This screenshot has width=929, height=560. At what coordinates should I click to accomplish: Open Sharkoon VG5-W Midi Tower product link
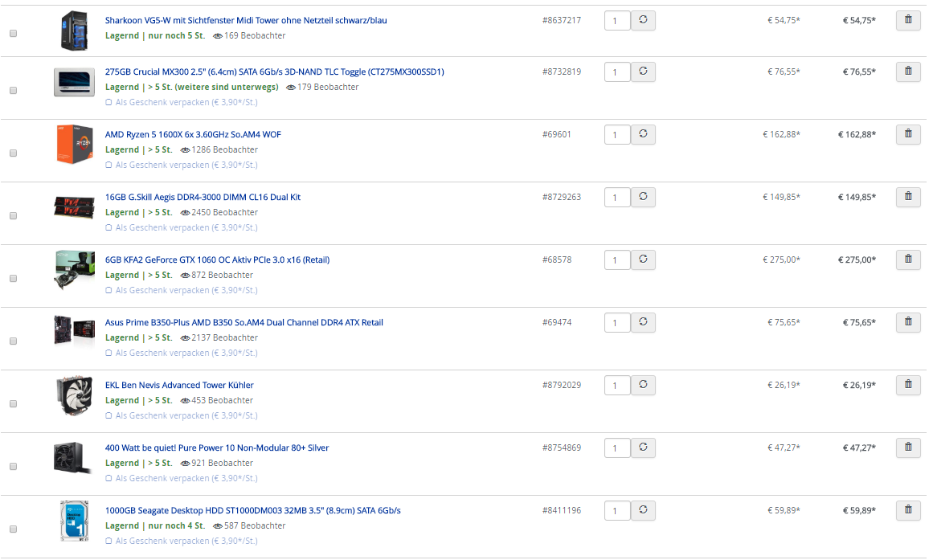(x=246, y=20)
